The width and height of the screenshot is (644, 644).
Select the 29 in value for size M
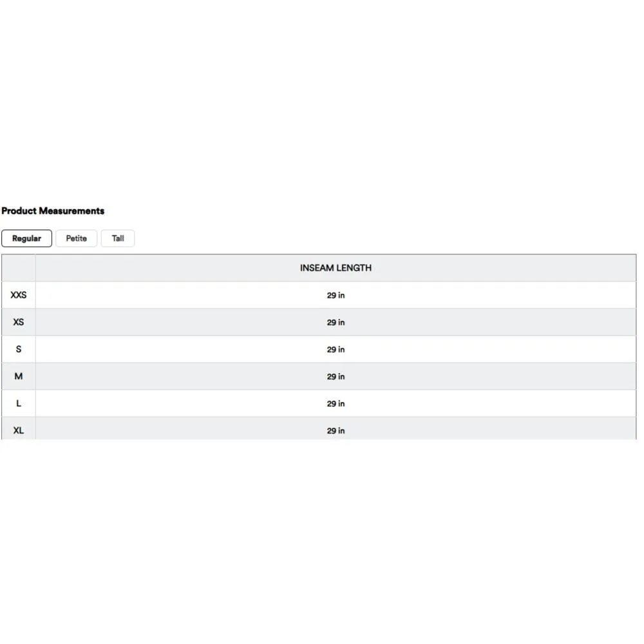(336, 377)
